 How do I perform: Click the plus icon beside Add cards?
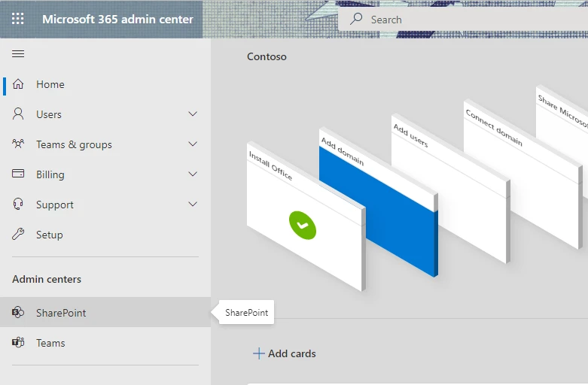tap(259, 353)
